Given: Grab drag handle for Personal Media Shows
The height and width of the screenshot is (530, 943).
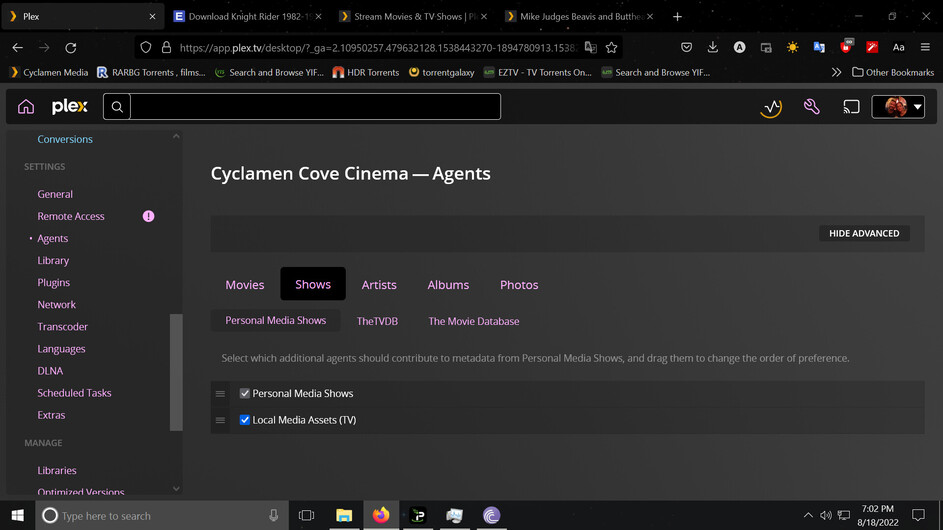Looking at the screenshot, I should coord(220,394).
